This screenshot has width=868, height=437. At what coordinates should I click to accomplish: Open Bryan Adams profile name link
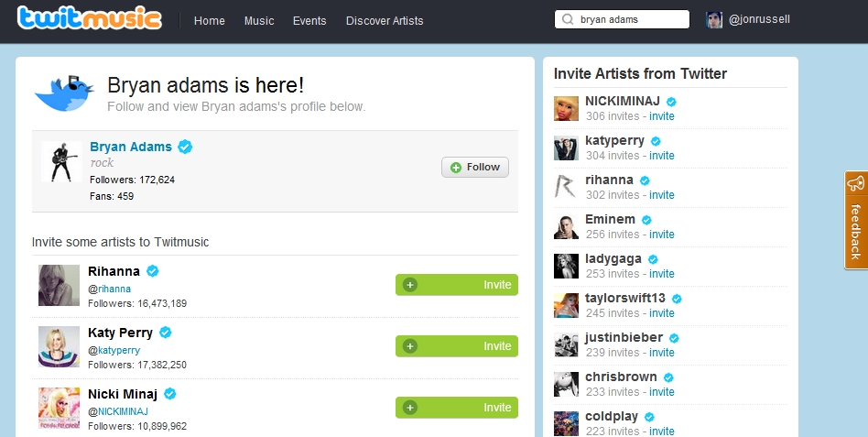[131, 147]
